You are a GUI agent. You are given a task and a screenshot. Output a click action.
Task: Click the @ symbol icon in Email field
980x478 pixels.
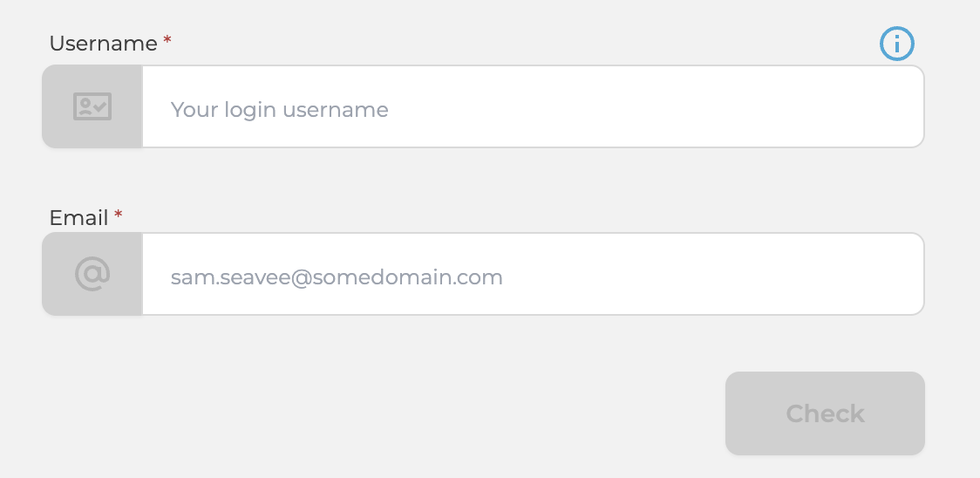pos(92,274)
